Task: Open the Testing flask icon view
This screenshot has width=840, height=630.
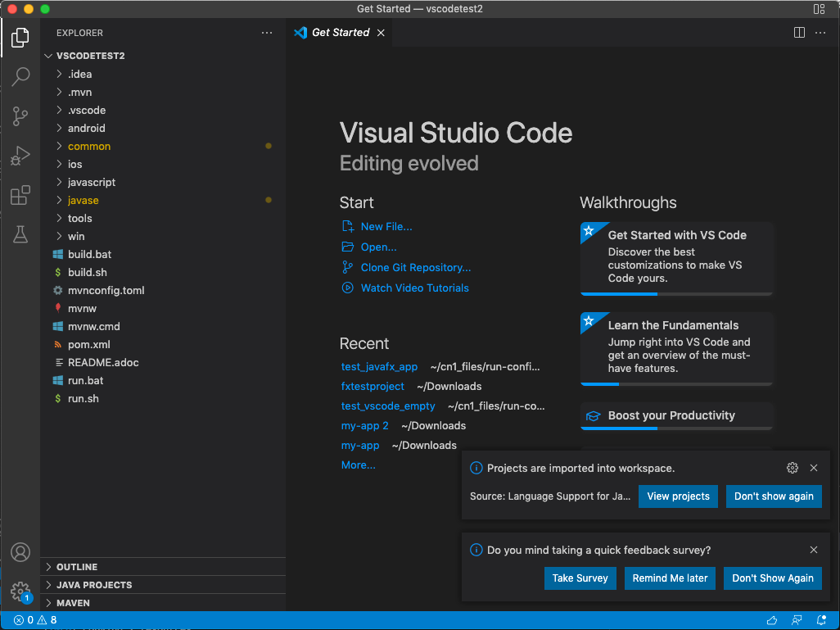Action: (20, 235)
